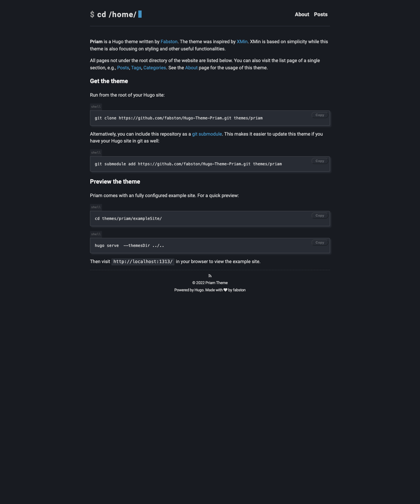The height and width of the screenshot is (504, 420).
Task: Copy the git submodule add command
Action: point(320,161)
